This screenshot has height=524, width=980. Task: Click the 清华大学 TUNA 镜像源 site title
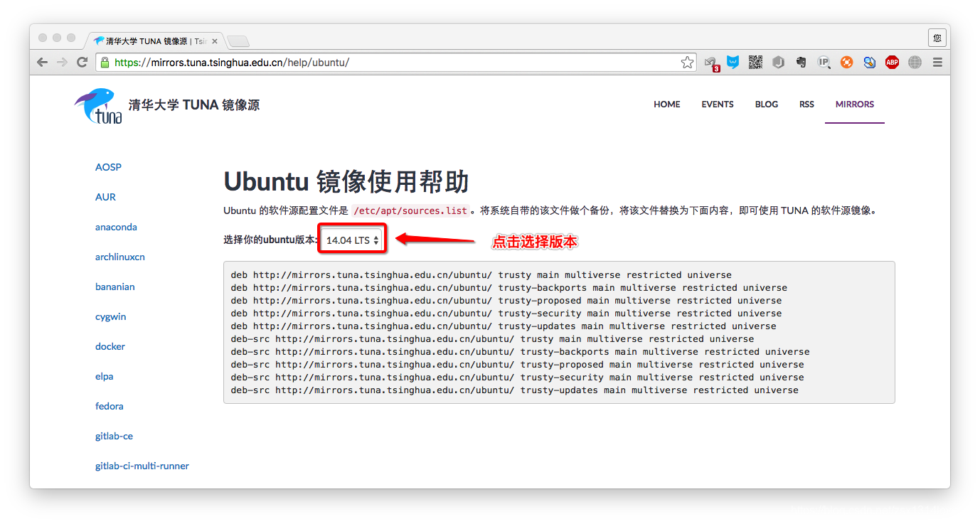coord(194,105)
